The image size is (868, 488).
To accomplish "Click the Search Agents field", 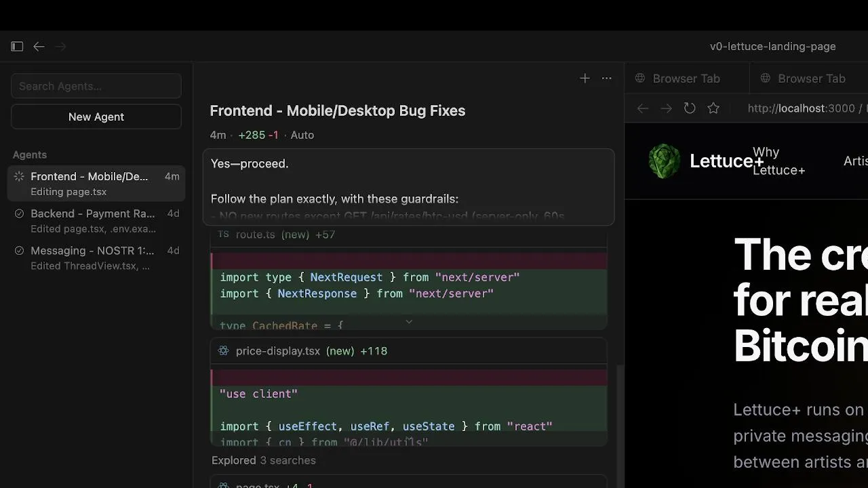I will point(96,86).
